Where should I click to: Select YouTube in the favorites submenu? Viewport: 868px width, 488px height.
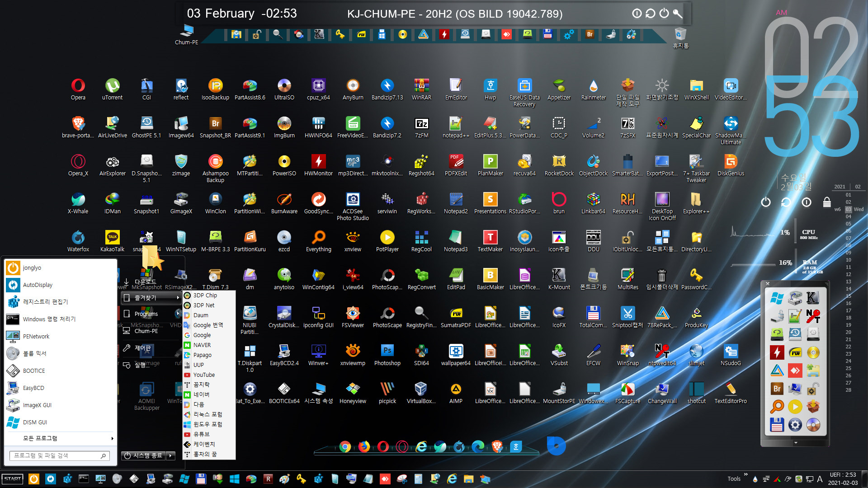point(209,375)
